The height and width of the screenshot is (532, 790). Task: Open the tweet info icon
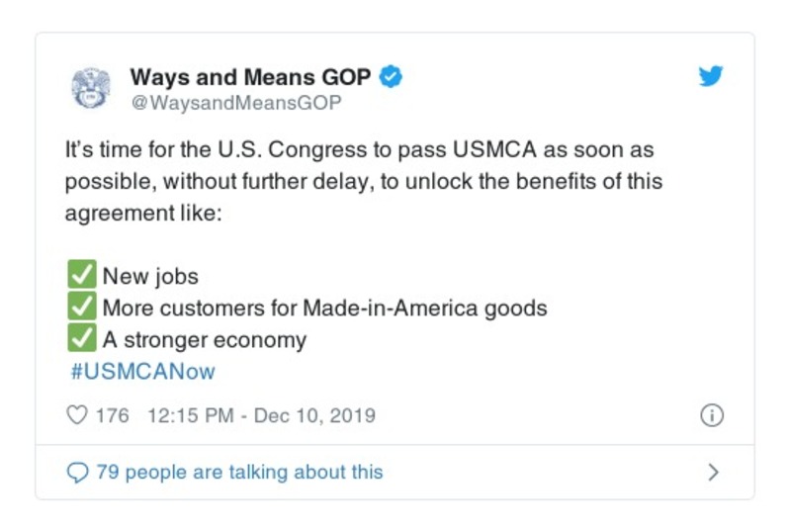tap(711, 415)
